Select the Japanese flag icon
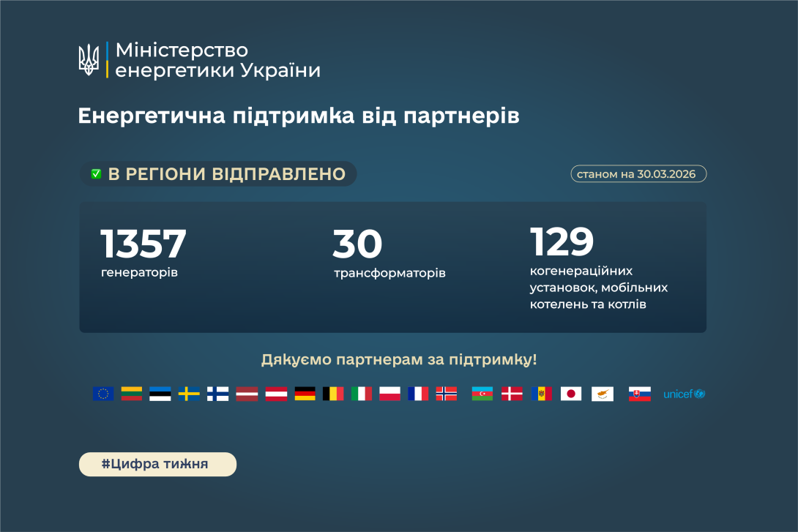This screenshot has width=798, height=532. click(x=571, y=394)
